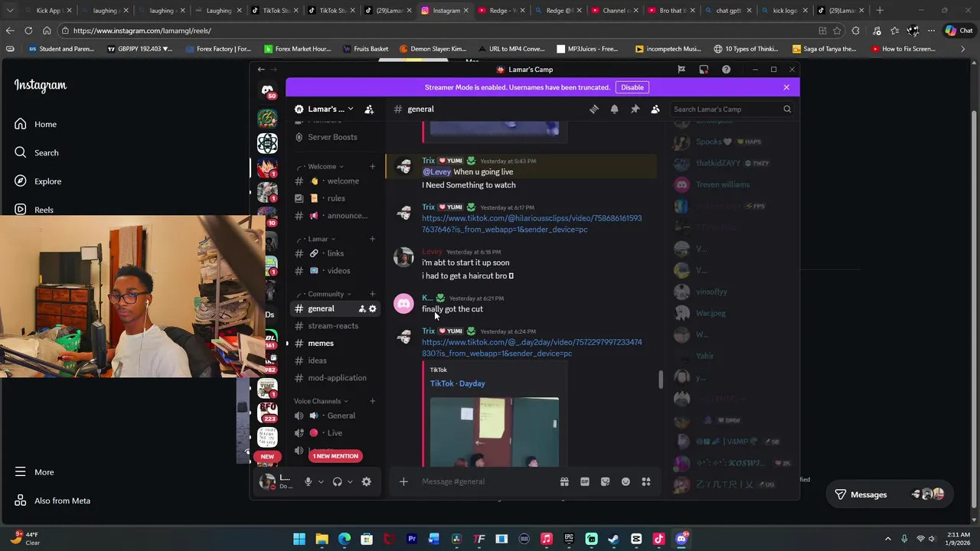Screen dimensions: 980x551
Task: Go to Instagram Home
Action: tap(36, 124)
